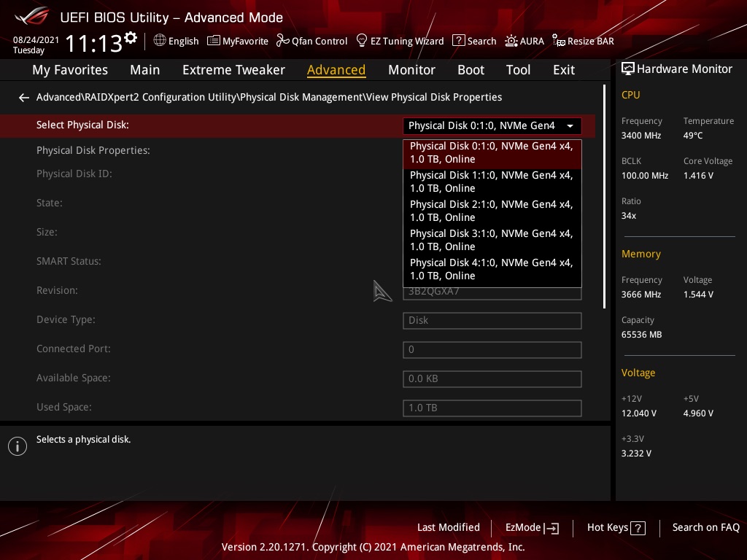Go to the Monitor tab

(411, 70)
